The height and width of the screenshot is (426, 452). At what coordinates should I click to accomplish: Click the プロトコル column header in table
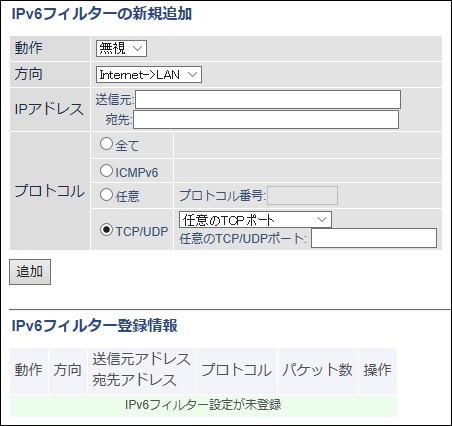237,371
